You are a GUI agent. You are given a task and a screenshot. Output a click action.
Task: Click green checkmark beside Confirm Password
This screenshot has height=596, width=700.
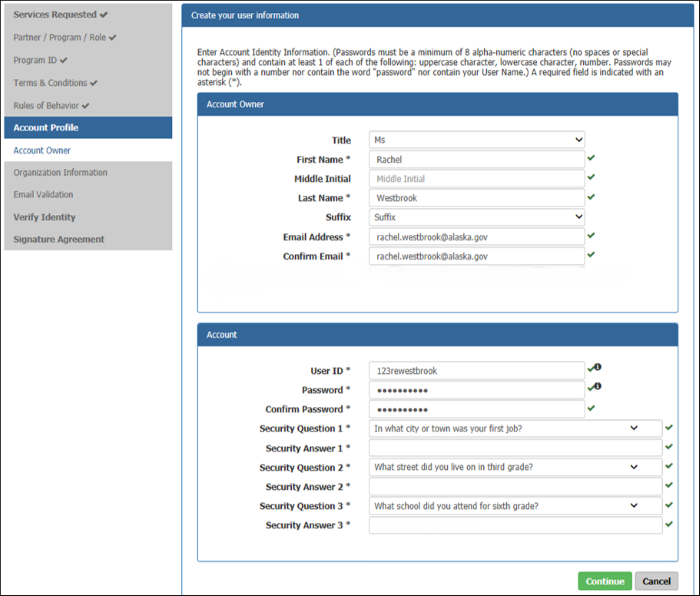tap(591, 408)
